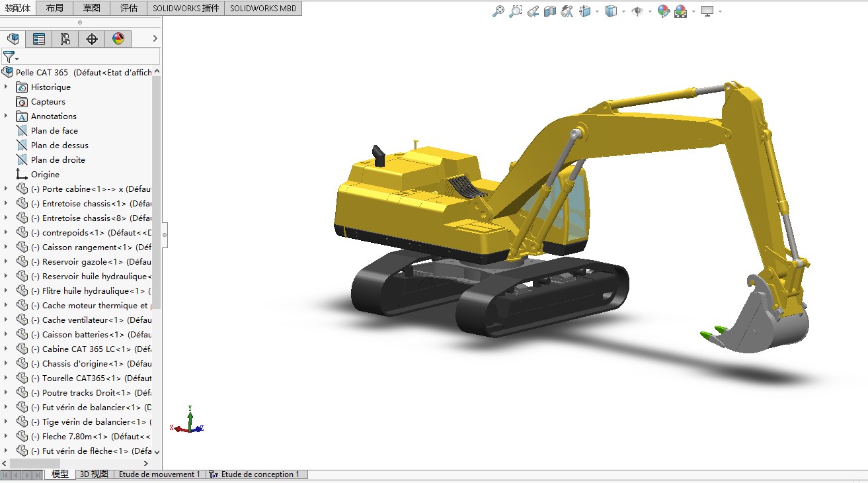This screenshot has height=483, width=868.
Task: Expand Fleche 7.80m<1> component
Action: point(6,436)
